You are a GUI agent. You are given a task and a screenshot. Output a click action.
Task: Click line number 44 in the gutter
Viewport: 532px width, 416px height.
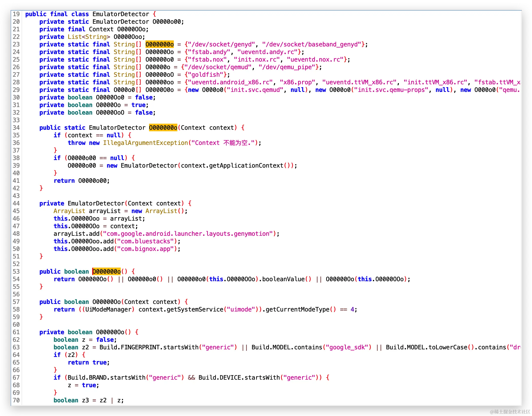tap(16, 203)
